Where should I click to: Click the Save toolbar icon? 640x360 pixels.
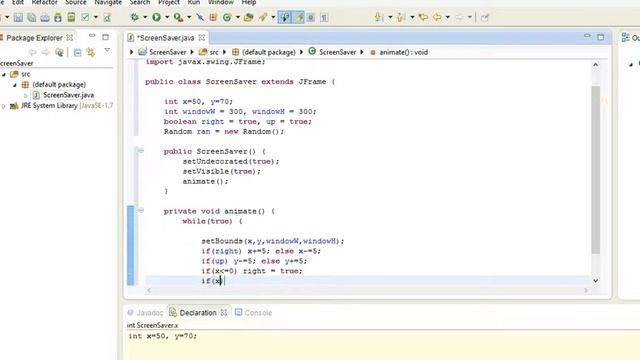18,18
